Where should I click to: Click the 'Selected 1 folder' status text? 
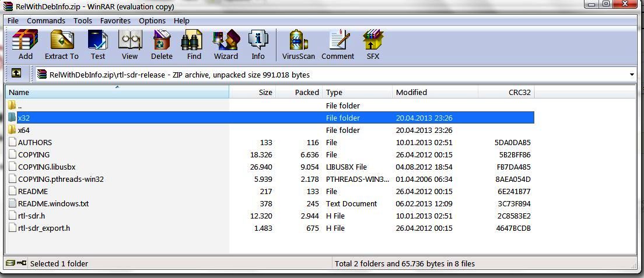coord(59,263)
